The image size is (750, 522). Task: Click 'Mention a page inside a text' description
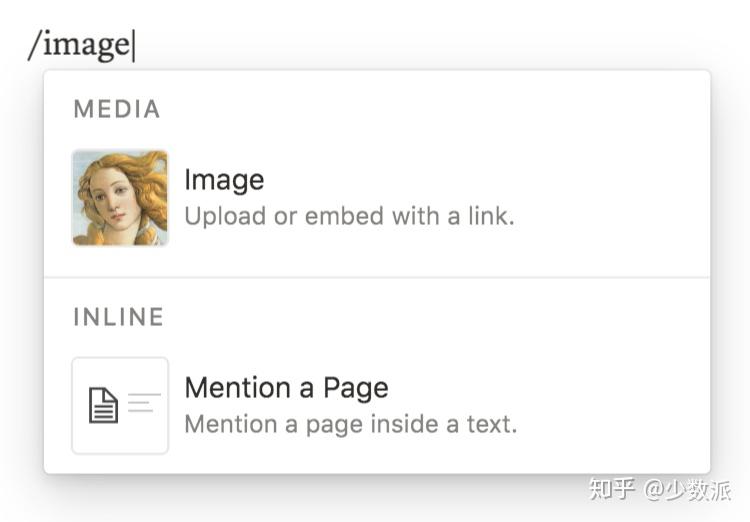[350, 423]
